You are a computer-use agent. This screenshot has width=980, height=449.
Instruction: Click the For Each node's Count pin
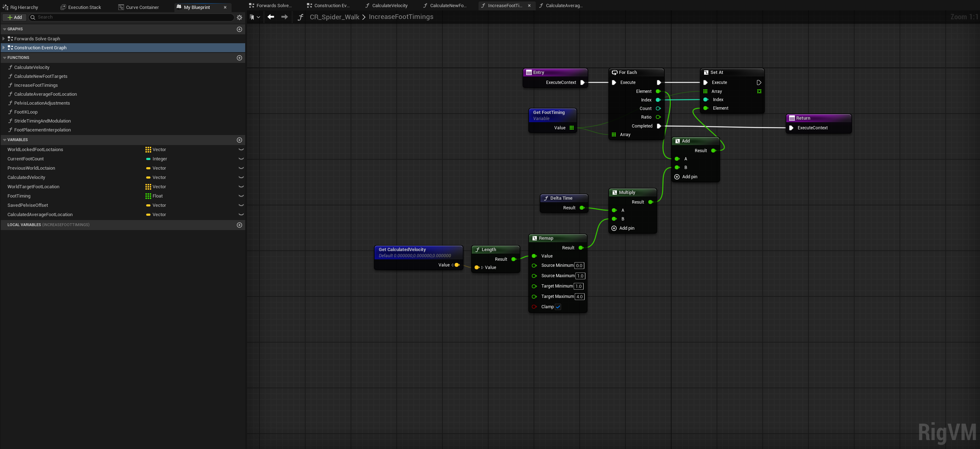point(658,109)
